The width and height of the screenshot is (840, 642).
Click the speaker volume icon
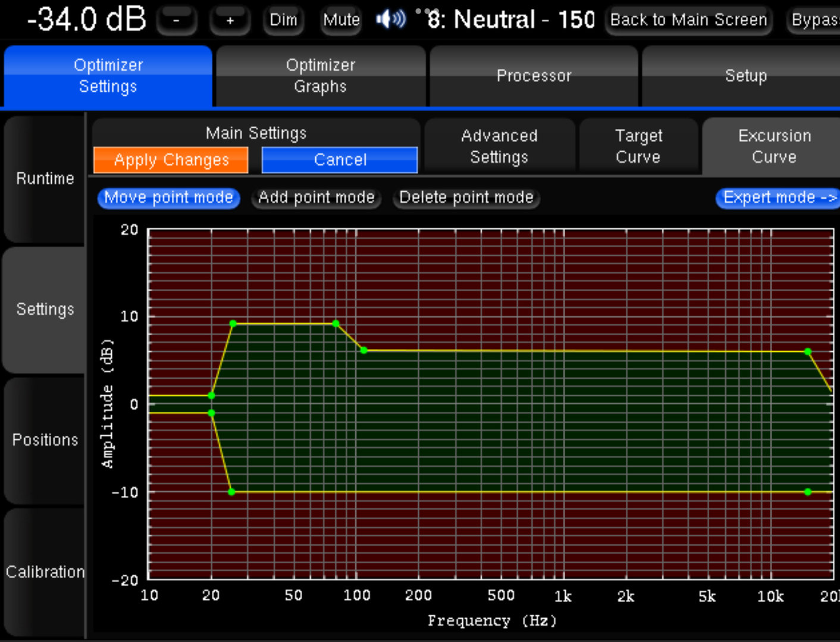tap(390, 20)
